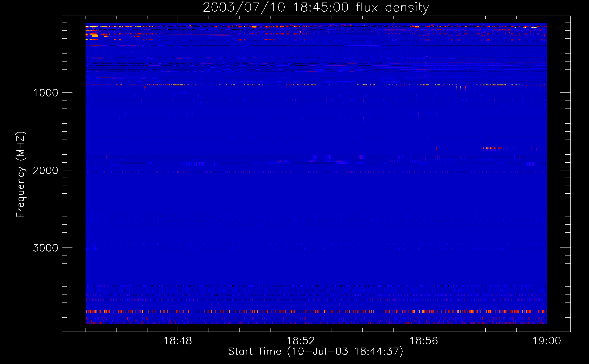Screen dimensions: 589x364
Task: Click the 18:48 time tick label
Action: 178,341
